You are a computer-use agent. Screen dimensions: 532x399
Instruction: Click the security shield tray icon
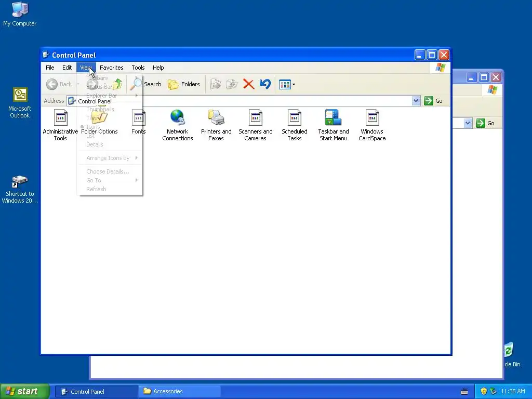point(484,392)
